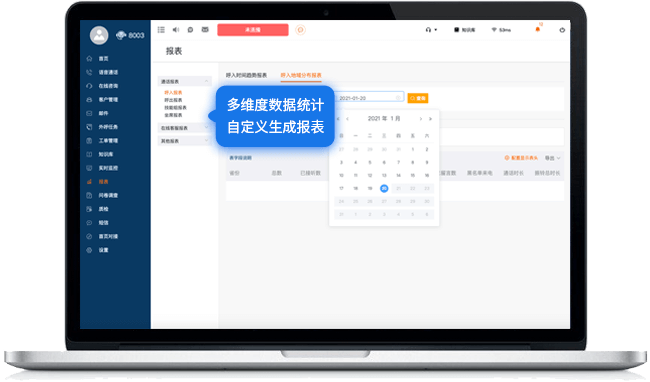Select the highlighted 报表 reports sidebar item
Screen dimensions: 650x382
(x=103, y=182)
